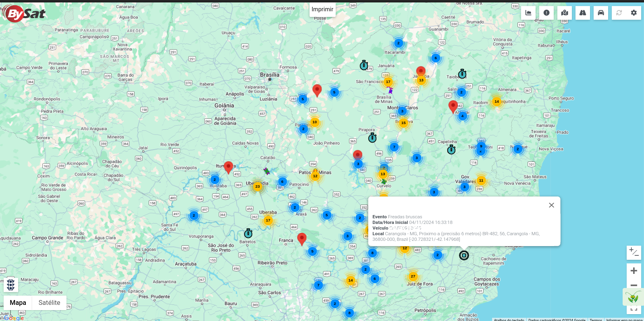
Task: Click the Imprimir button
Action: (x=322, y=9)
